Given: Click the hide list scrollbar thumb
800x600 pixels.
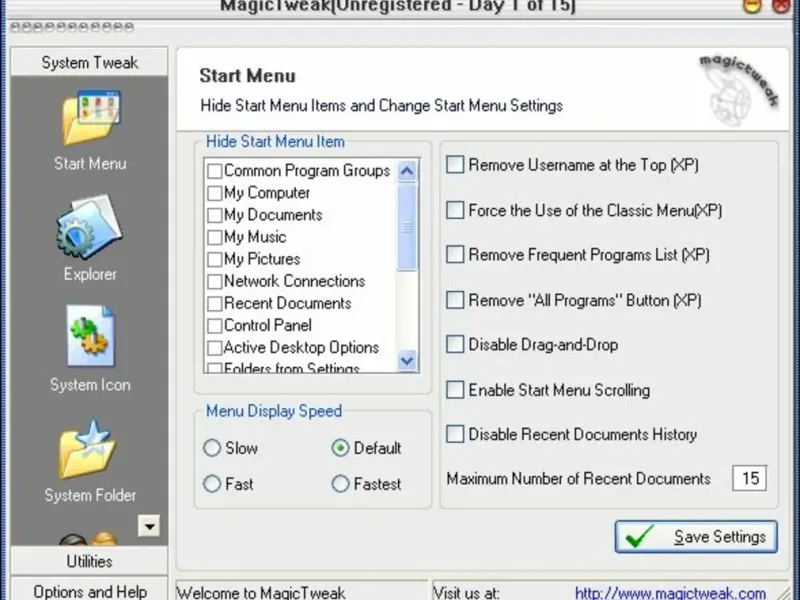Looking at the screenshot, I should (x=407, y=227).
